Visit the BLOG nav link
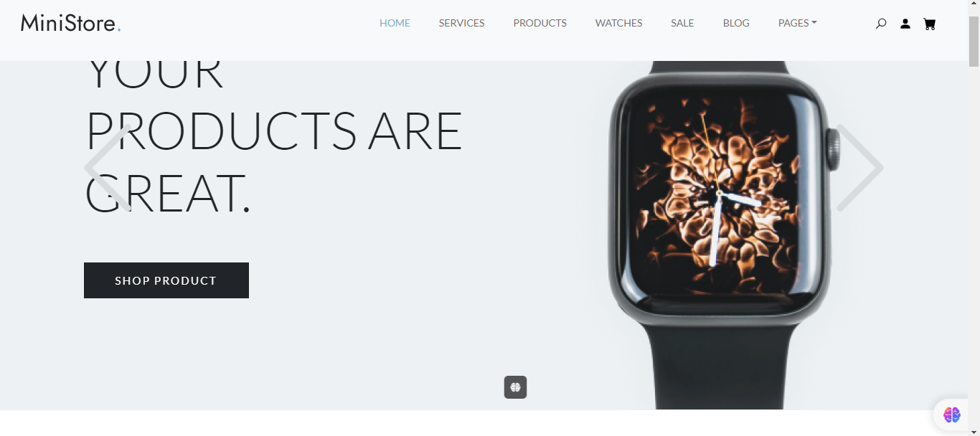Image resolution: width=980 pixels, height=436 pixels. coord(736,23)
